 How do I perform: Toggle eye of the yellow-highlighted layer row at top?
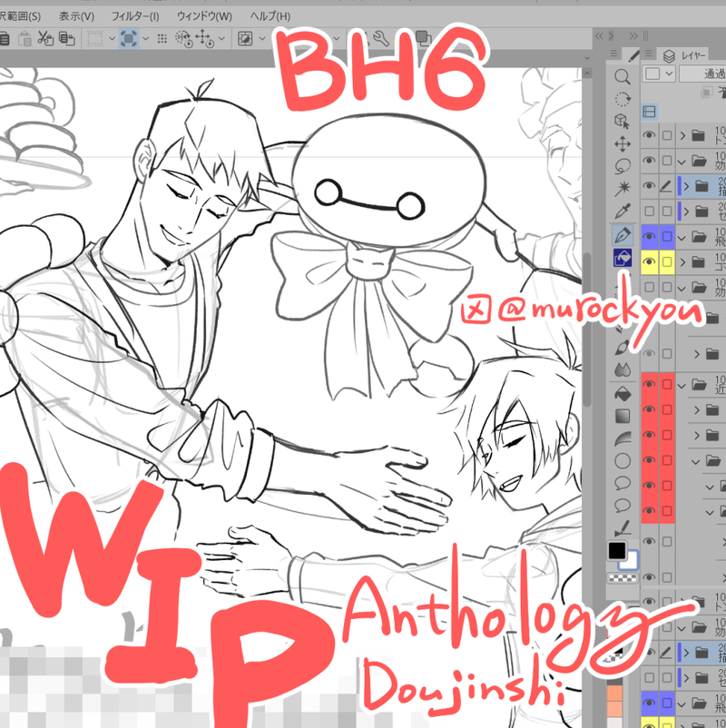(649, 261)
